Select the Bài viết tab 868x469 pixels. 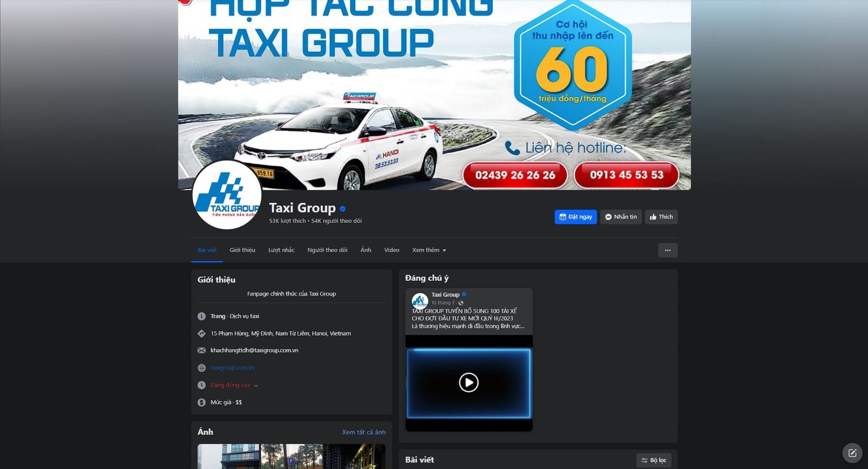[207, 250]
